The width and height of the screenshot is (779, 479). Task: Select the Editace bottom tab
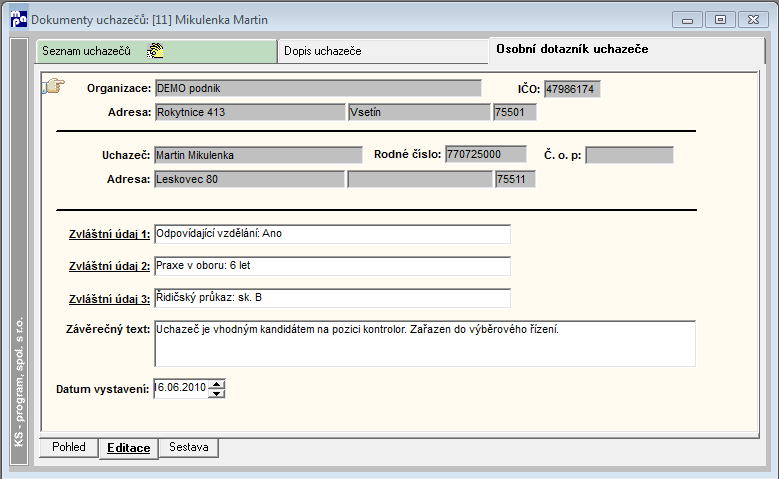point(129,448)
